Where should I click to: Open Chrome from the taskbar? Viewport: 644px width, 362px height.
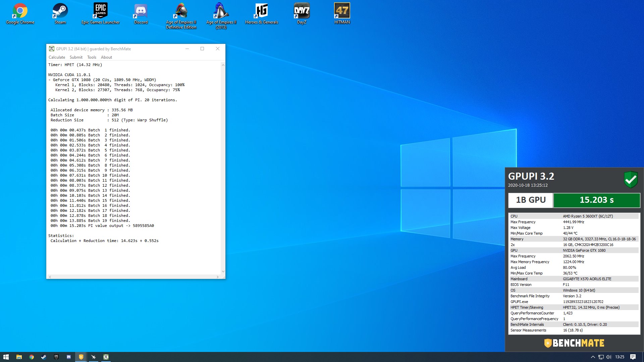click(x=32, y=357)
